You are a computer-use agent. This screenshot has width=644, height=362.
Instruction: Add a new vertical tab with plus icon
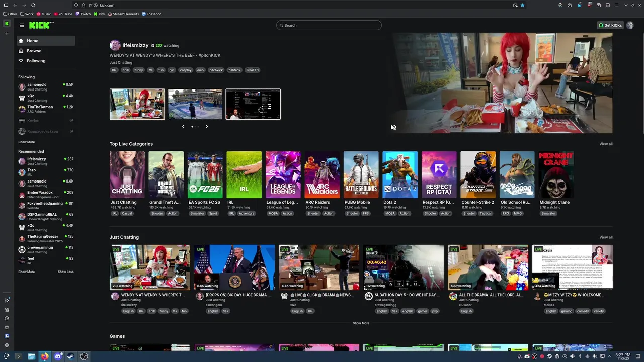pos(7,33)
